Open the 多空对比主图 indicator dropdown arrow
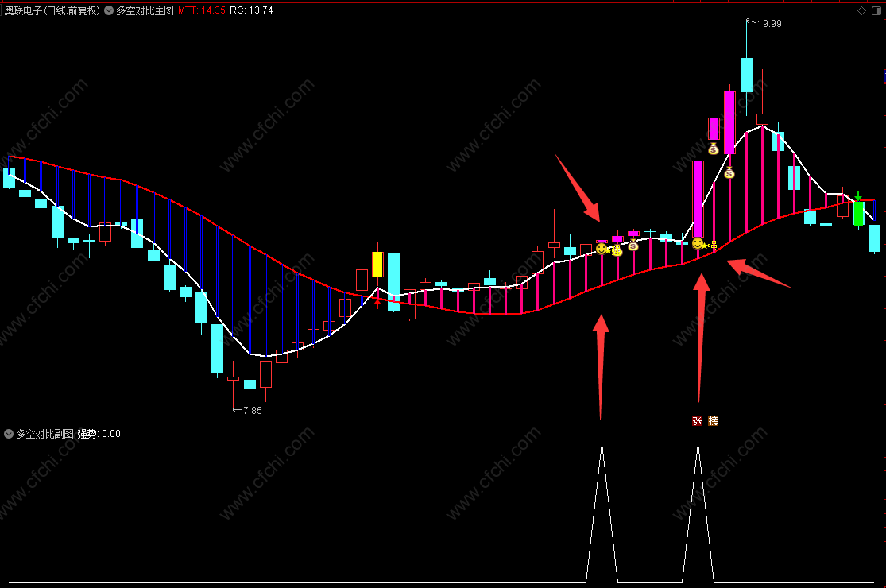The width and height of the screenshot is (886, 588). pos(109,10)
